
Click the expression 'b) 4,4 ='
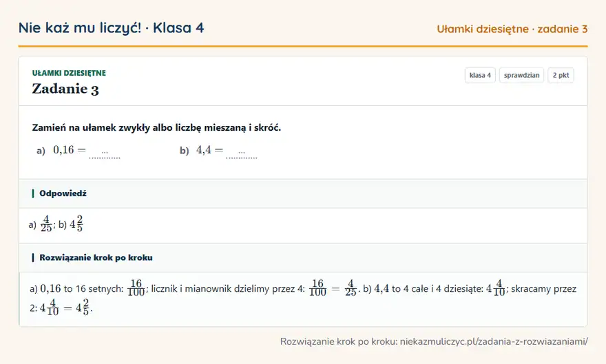[x=201, y=150]
